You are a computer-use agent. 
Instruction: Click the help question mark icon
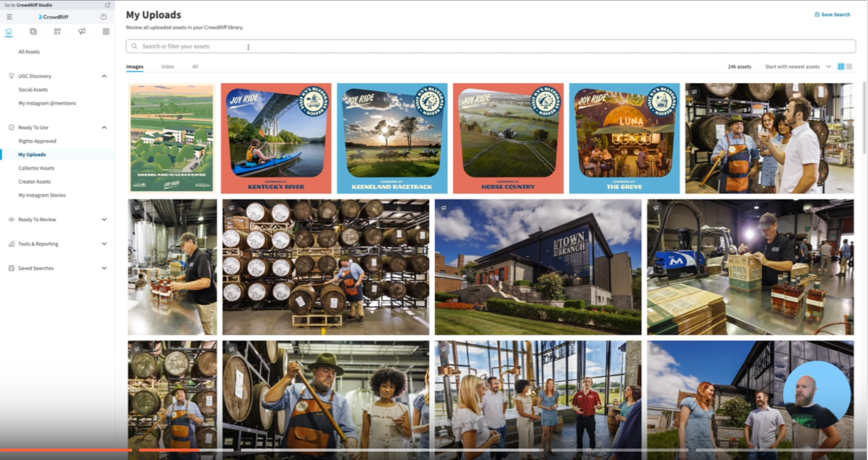click(104, 17)
